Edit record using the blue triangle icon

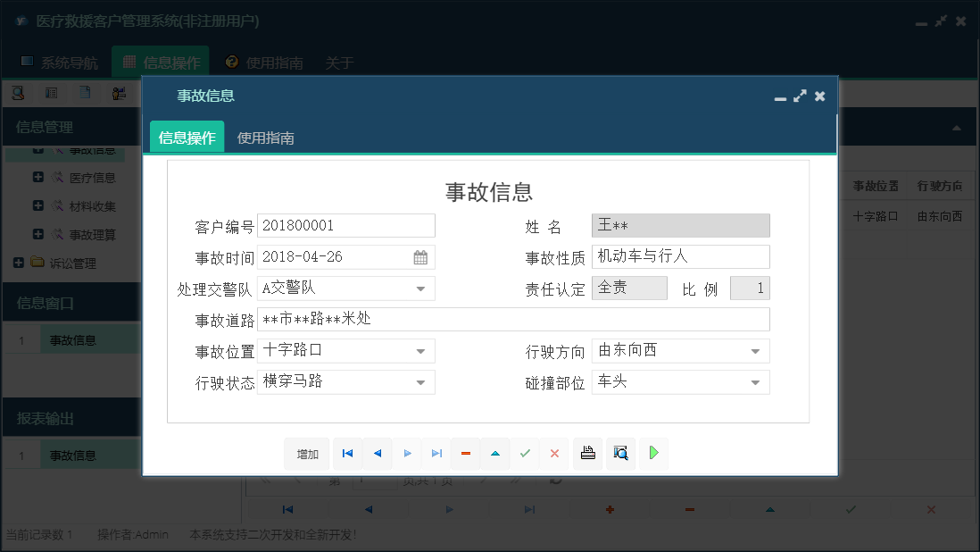pyautogui.click(x=495, y=453)
